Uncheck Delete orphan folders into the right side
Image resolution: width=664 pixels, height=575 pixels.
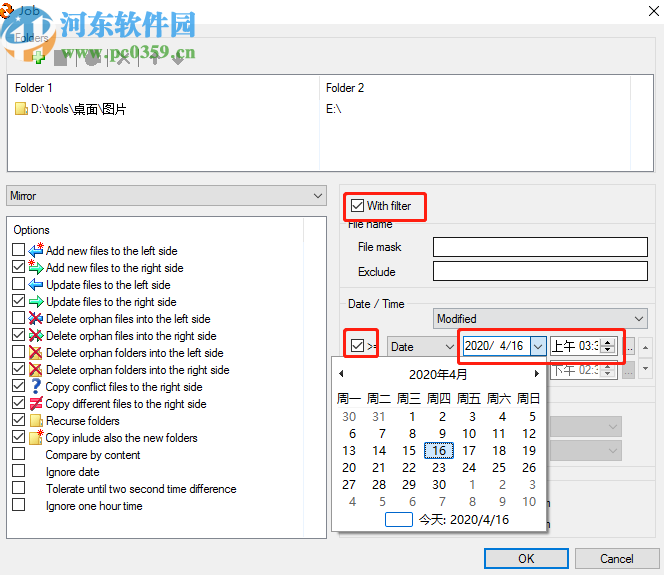point(19,368)
